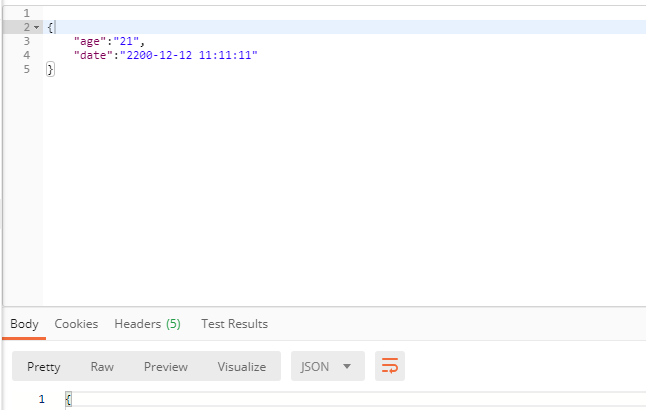Switch to the Headers (5) tab
This screenshot has height=410, width=646.
point(147,324)
